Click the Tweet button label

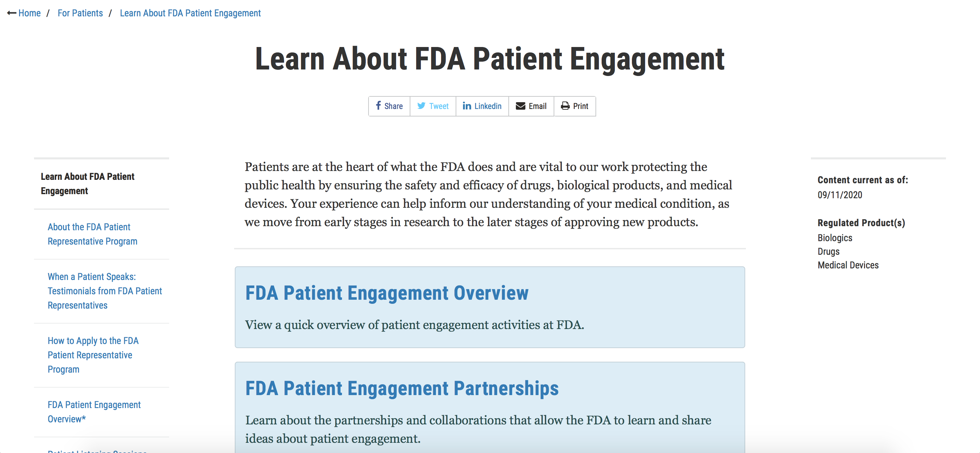pyautogui.click(x=439, y=106)
